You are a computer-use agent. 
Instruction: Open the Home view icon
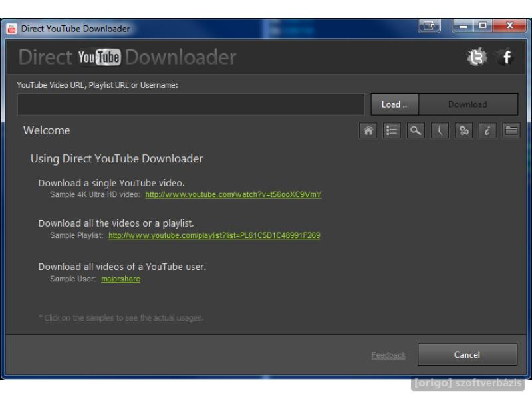click(x=368, y=130)
